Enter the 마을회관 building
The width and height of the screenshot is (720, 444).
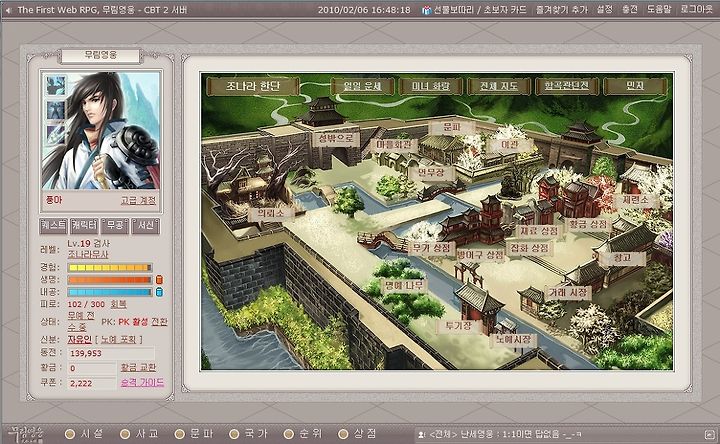[x=396, y=145]
